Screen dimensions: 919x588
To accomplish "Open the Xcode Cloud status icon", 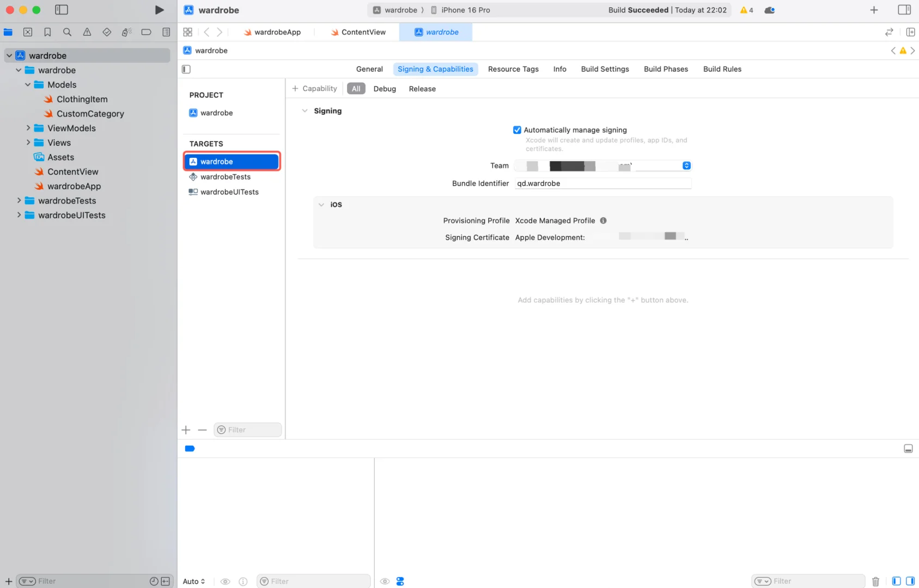I will coord(770,10).
